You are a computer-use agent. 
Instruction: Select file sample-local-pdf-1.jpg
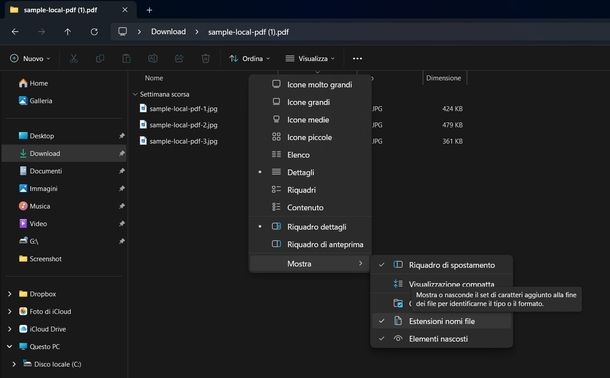[179, 108]
